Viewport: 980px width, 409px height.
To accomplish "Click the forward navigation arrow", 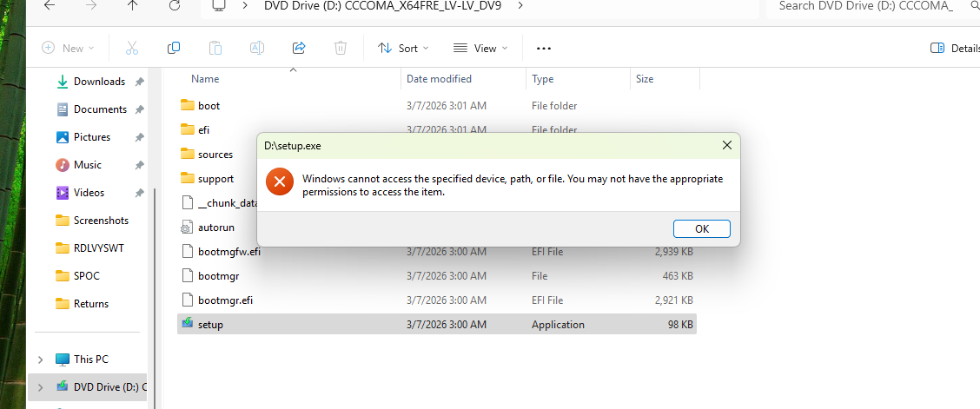I will click(x=90, y=5).
